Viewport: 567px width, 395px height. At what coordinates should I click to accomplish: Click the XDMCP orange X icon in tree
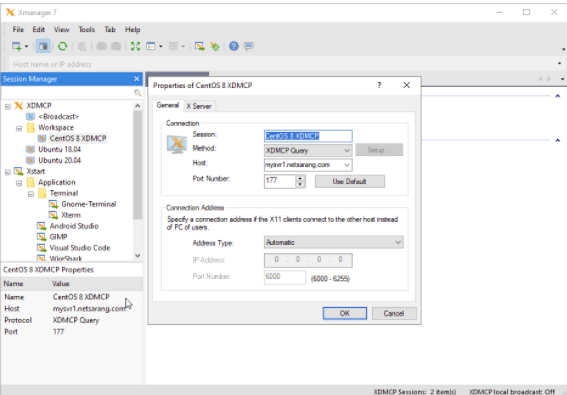tap(18, 106)
